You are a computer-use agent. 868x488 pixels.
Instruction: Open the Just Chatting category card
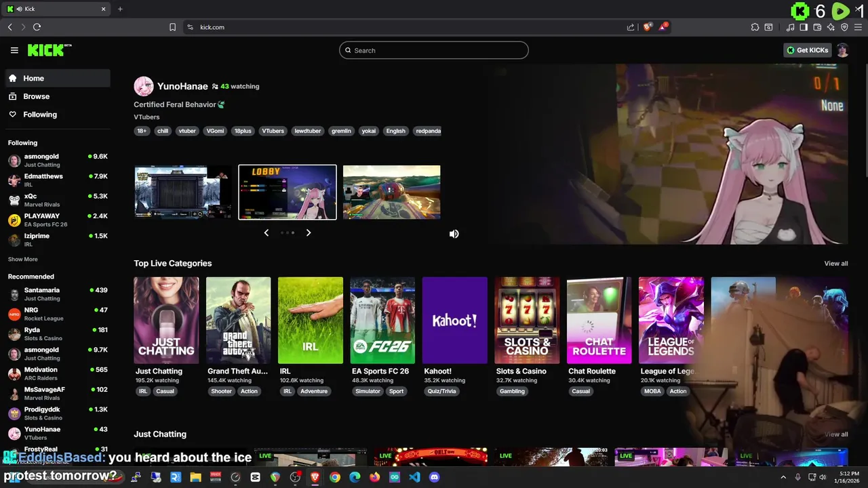pyautogui.click(x=166, y=321)
